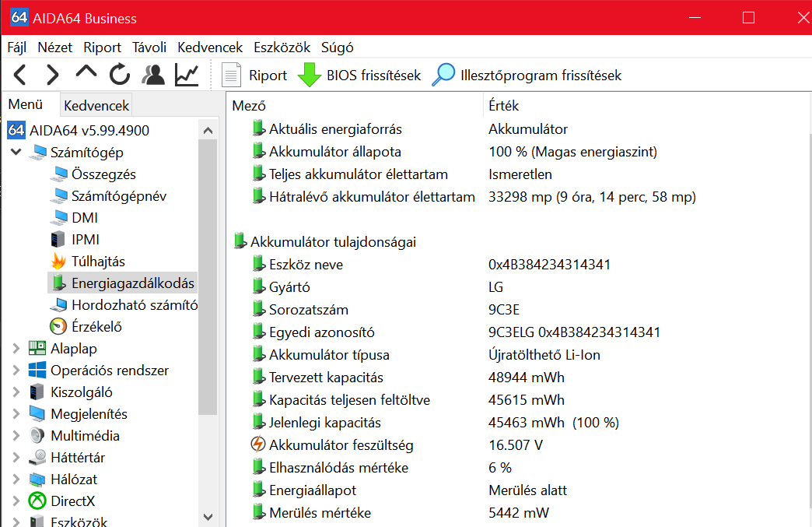Open the Kedvencek menu in the menu bar

(210, 47)
